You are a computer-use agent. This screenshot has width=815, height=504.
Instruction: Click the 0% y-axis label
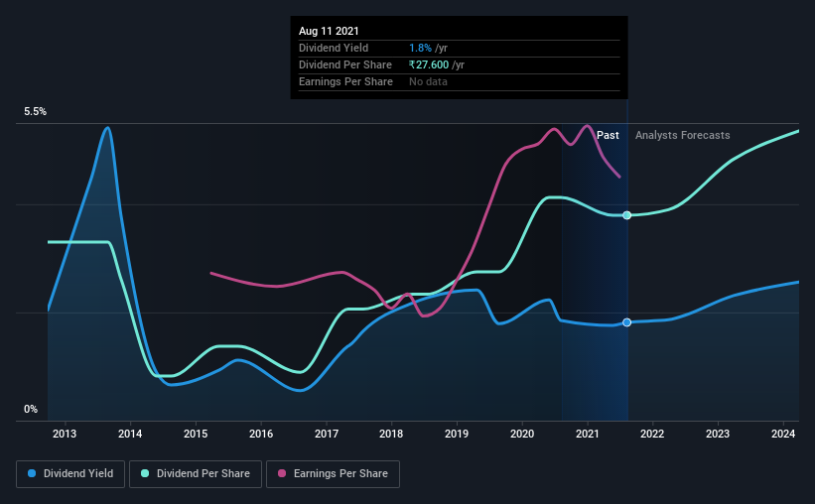point(31,410)
